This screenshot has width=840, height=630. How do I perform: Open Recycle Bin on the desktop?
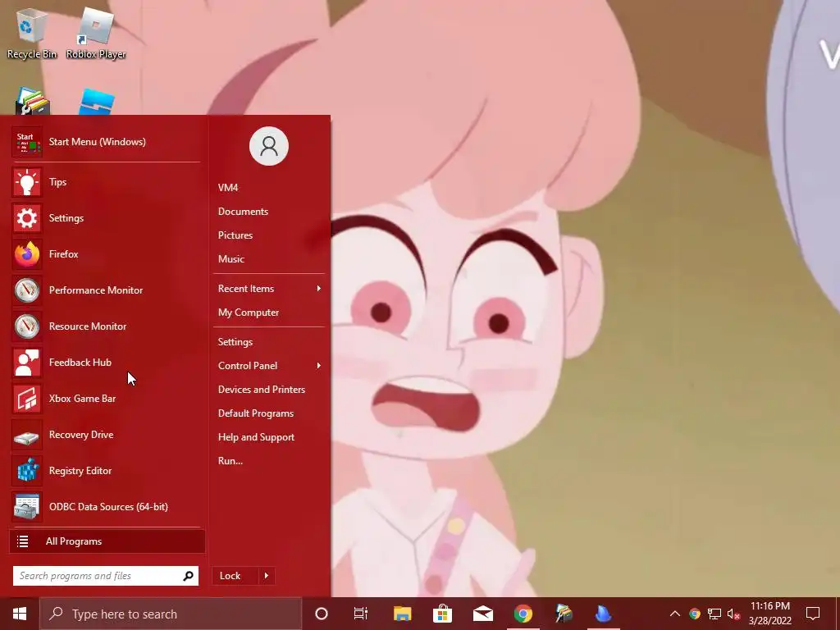(x=32, y=32)
